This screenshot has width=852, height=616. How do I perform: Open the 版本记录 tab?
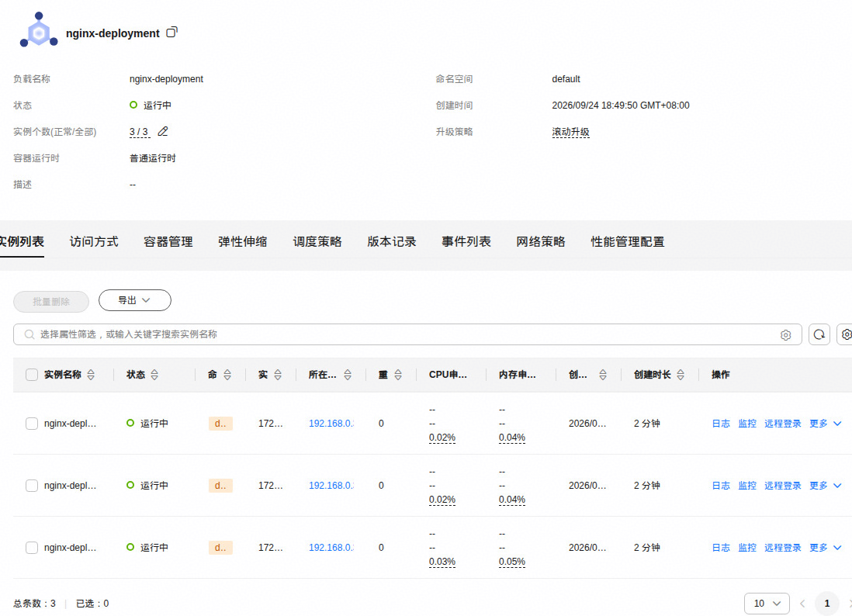[x=392, y=242]
